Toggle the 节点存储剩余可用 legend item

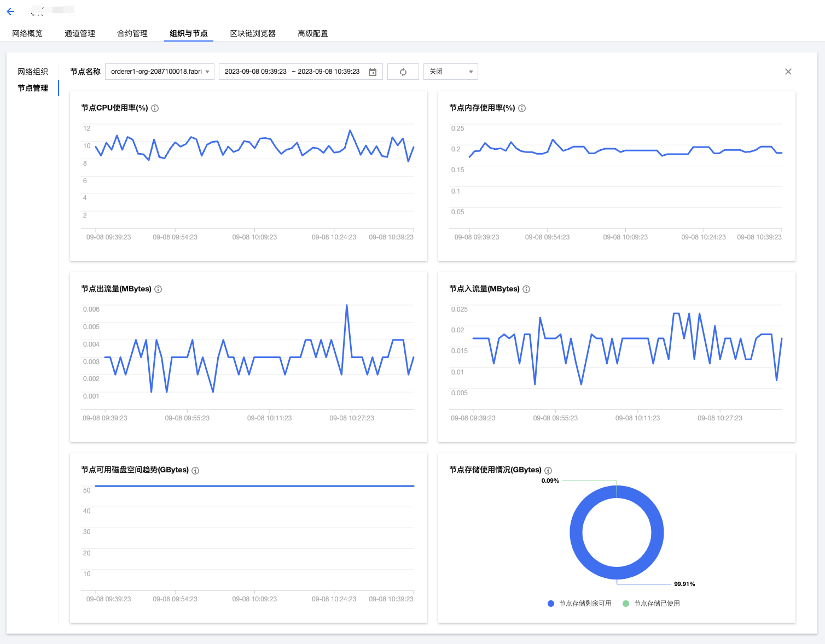[580, 604]
